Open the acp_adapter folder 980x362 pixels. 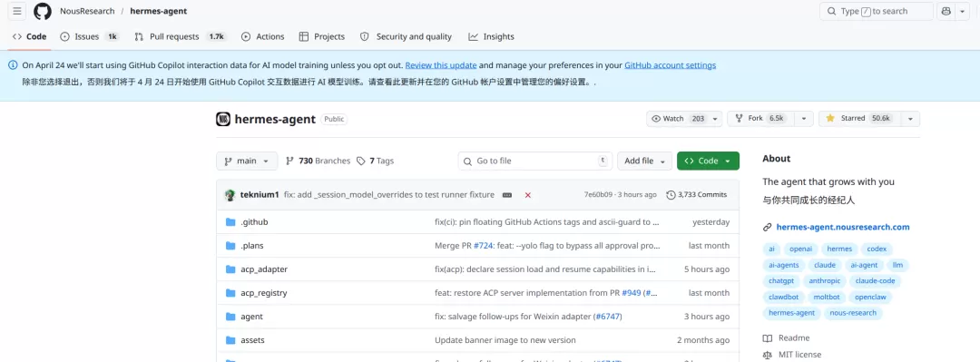click(264, 269)
